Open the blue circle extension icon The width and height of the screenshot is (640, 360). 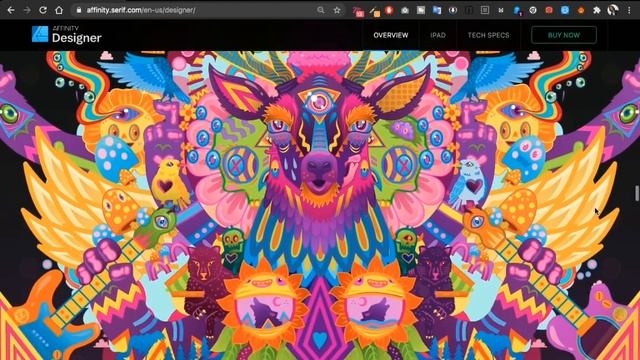click(x=565, y=10)
